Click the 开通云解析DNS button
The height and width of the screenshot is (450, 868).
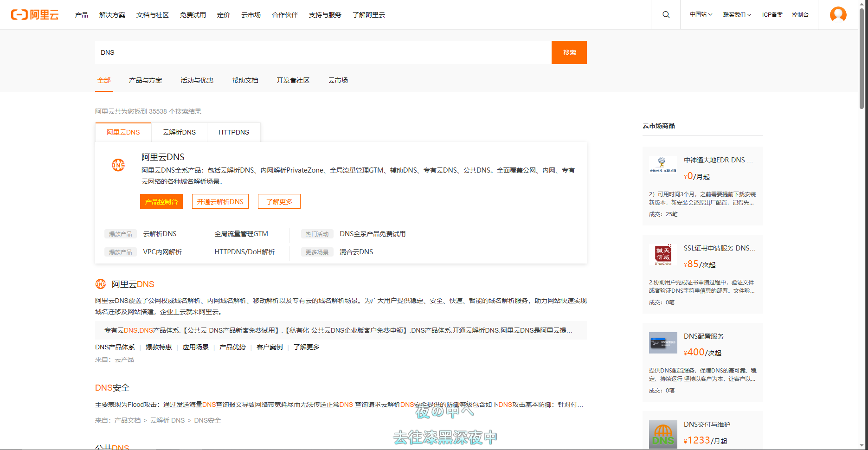coord(220,201)
